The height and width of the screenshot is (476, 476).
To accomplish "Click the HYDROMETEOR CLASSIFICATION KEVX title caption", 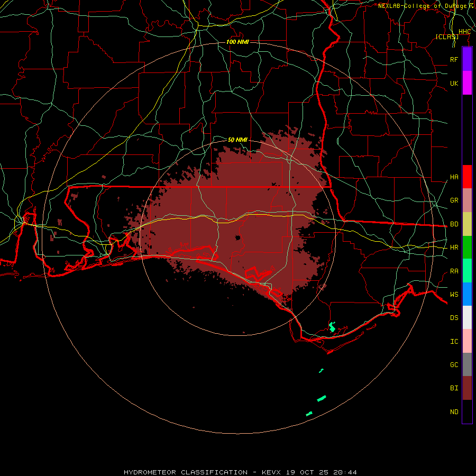I will [240, 472].
